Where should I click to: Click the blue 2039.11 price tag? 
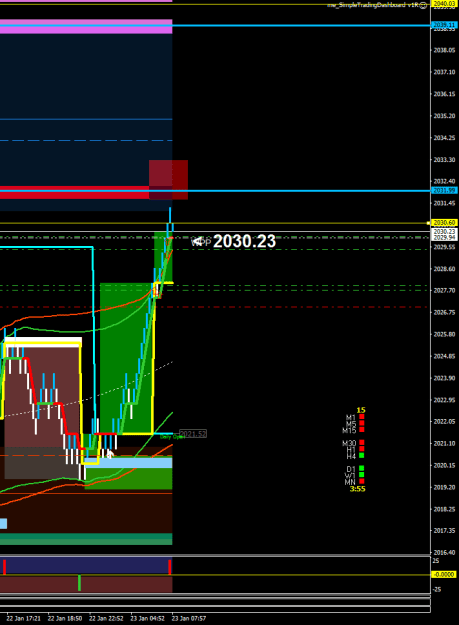point(444,25)
